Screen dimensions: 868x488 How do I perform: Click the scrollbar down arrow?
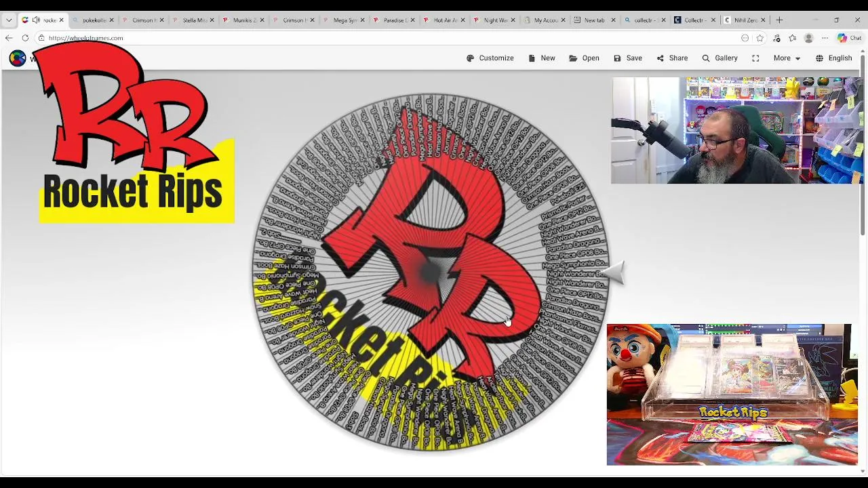[x=863, y=471]
